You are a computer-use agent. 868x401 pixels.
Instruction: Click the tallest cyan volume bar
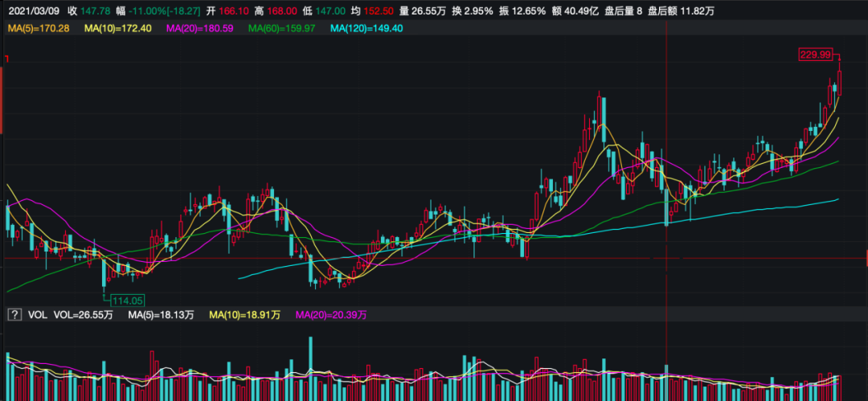(x=311, y=367)
